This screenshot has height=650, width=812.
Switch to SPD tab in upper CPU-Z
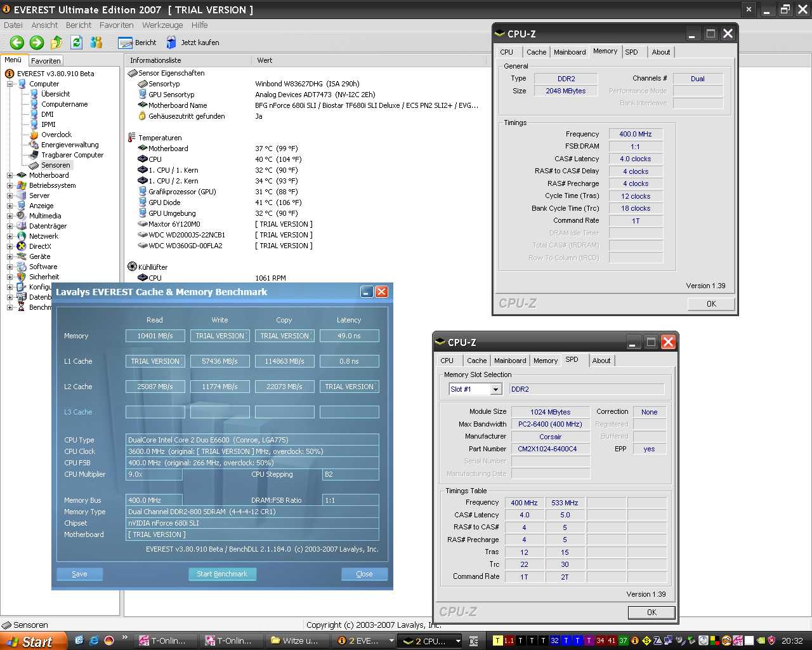point(631,52)
